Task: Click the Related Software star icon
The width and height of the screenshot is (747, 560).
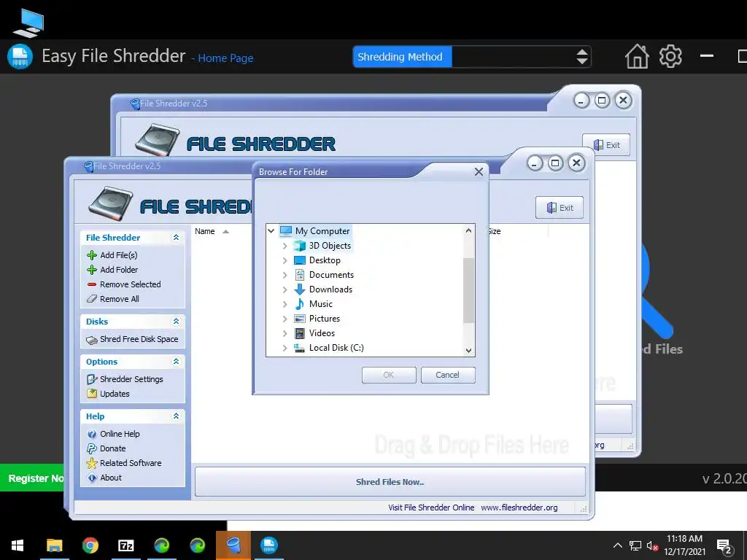Action: pos(92,463)
